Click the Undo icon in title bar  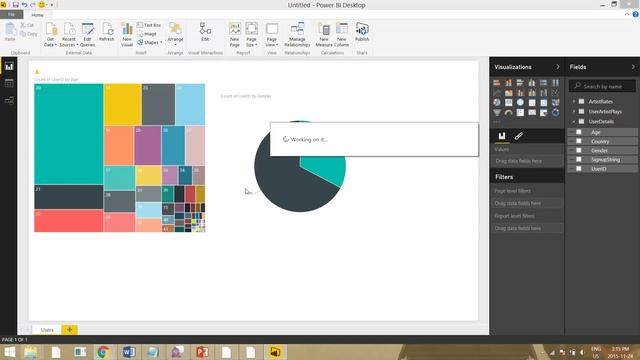coord(24,5)
